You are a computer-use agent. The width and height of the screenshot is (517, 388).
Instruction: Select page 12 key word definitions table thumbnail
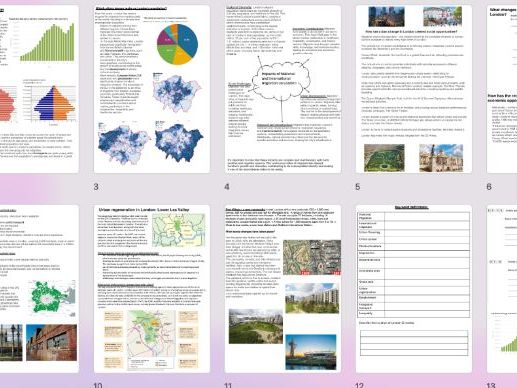(x=414, y=289)
